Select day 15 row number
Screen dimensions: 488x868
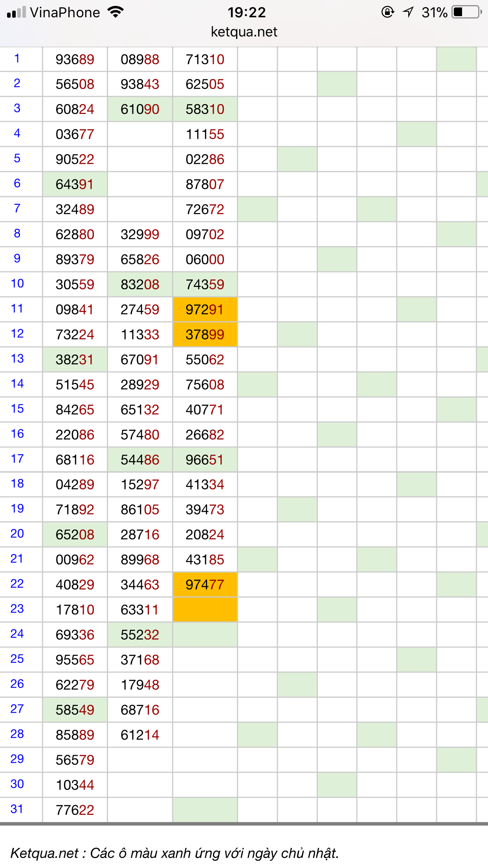[x=17, y=409]
